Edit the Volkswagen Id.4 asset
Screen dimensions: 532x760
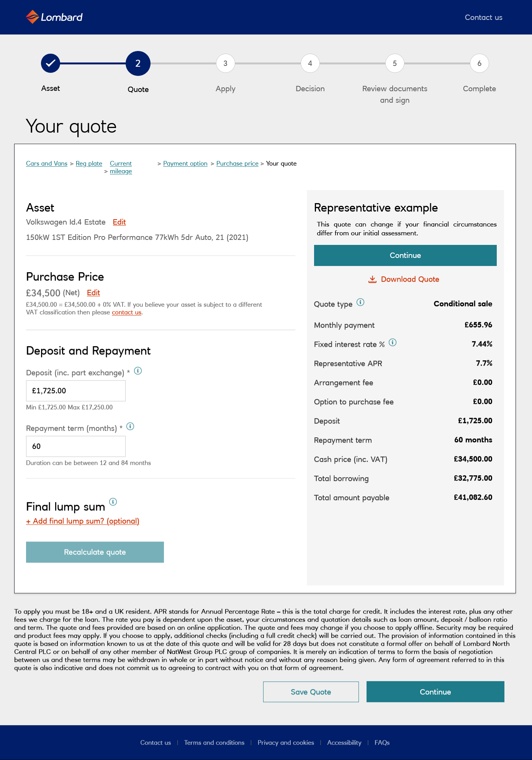click(x=119, y=222)
